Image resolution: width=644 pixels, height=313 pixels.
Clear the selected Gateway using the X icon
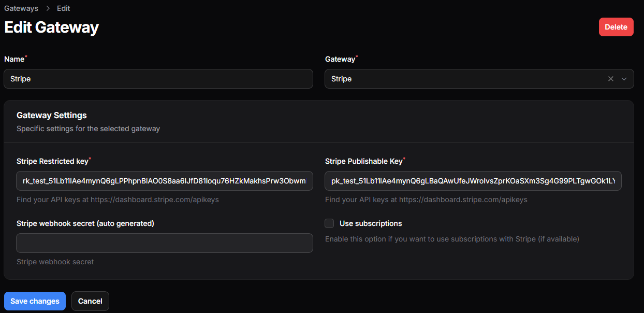pos(610,79)
